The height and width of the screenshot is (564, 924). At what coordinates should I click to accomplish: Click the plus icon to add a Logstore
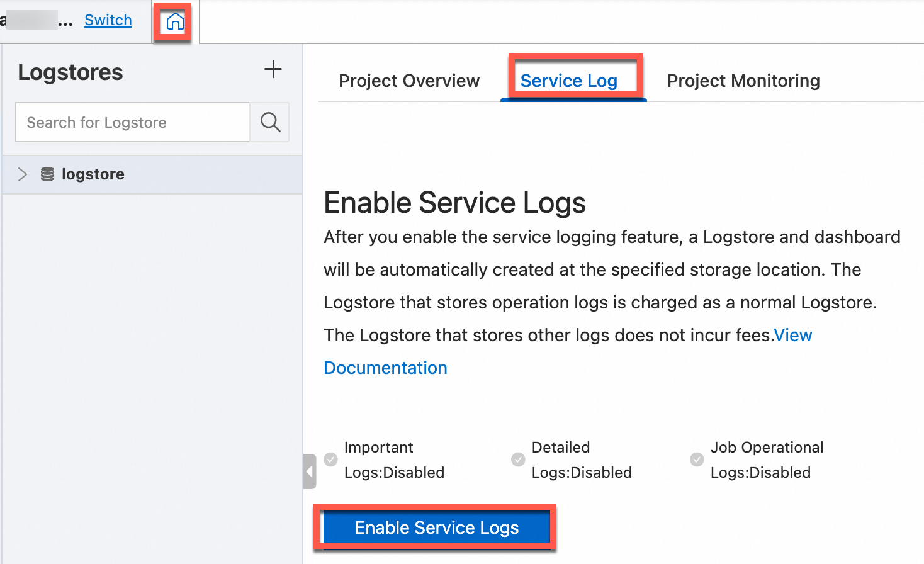pos(273,69)
